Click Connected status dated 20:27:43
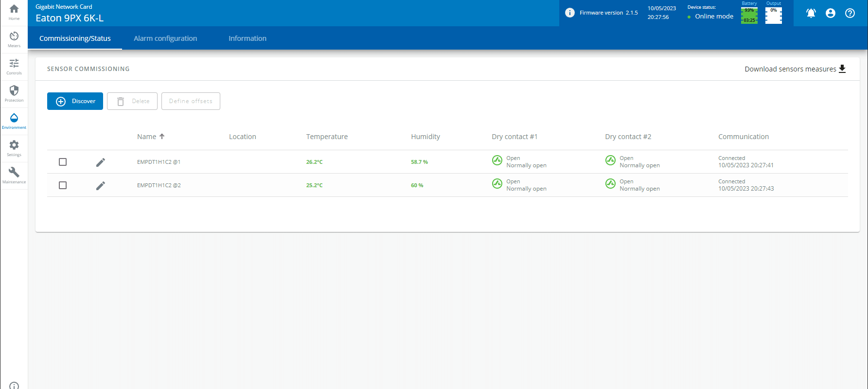The height and width of the screenshot is (389, 868). 746,185
